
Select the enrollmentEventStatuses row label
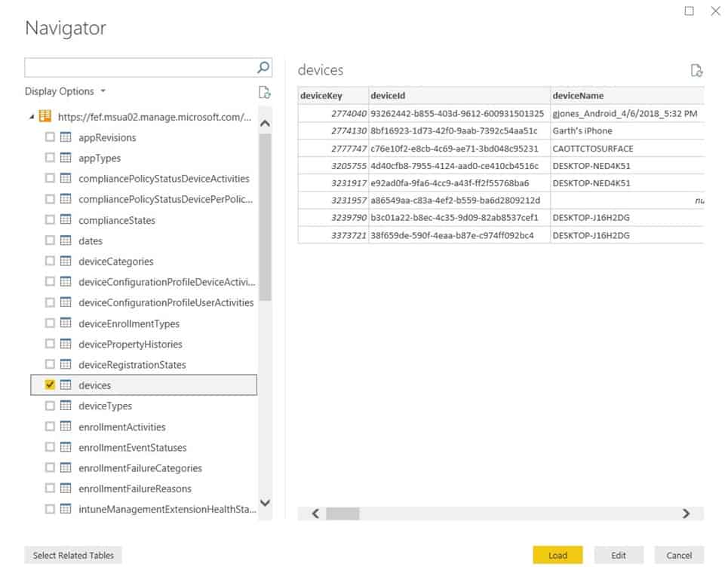pos(132,447)
